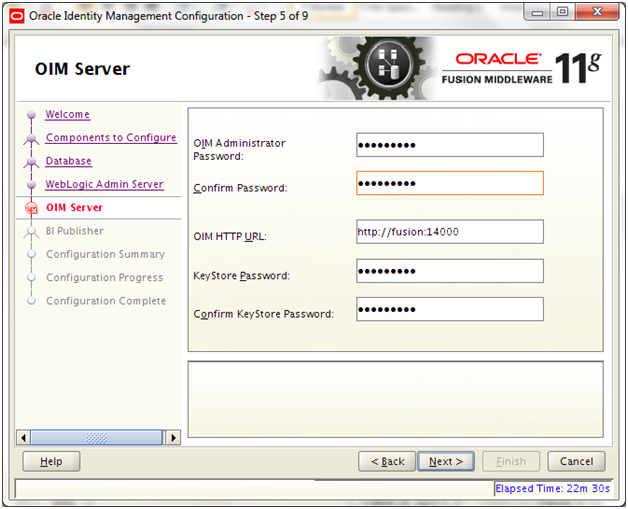Click the Configuration Complete step label

pyautogui.click(x=106, y=301)
